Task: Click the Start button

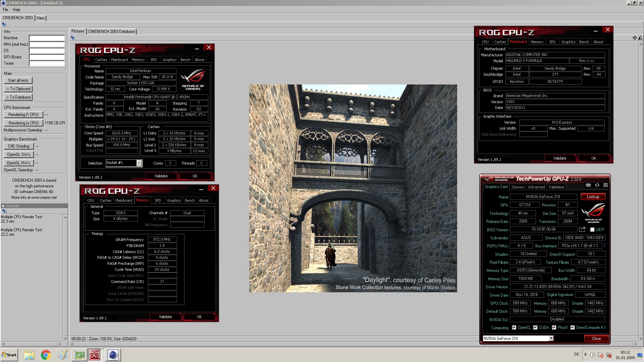Action: [9, 355]
